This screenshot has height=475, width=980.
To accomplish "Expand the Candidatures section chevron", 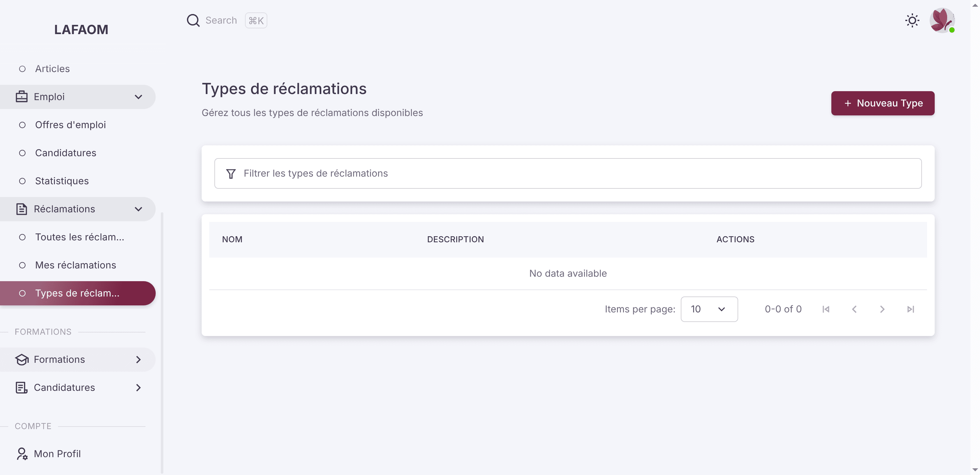I will pyautogui.click(x=138, y=388).
